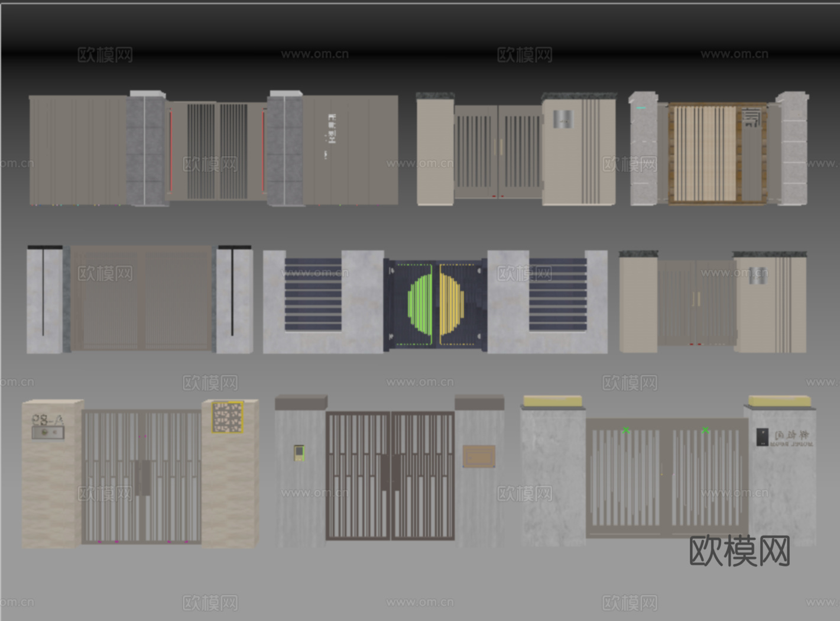Screen dimensions: 840x621
Task: Select the black intercom panel beside the Chinese sign
Action: click(x=762, y=437)
